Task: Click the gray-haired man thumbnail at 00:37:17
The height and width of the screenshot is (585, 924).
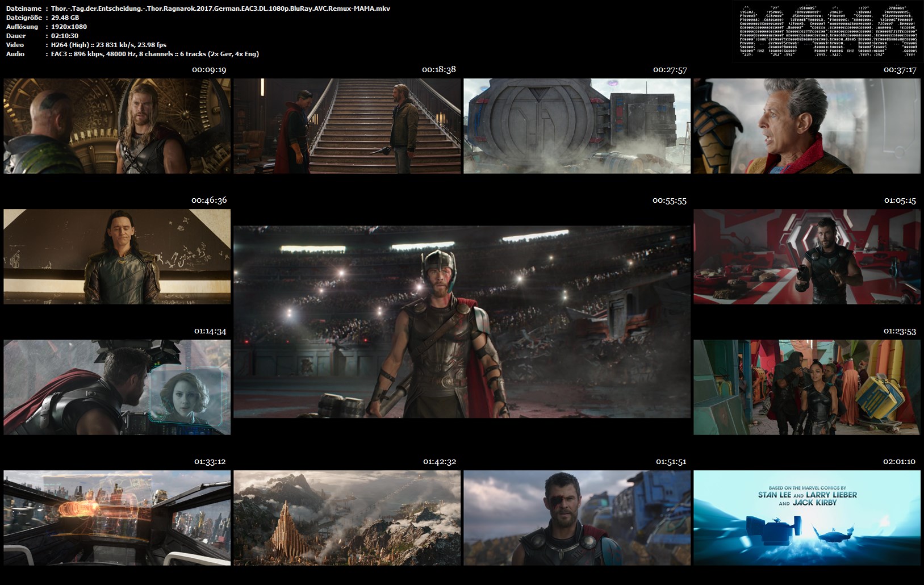Action: (806, 126)
